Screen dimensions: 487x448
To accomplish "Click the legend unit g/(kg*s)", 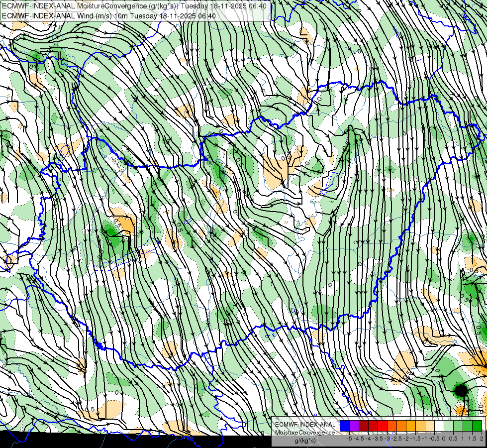I will 305,441.
